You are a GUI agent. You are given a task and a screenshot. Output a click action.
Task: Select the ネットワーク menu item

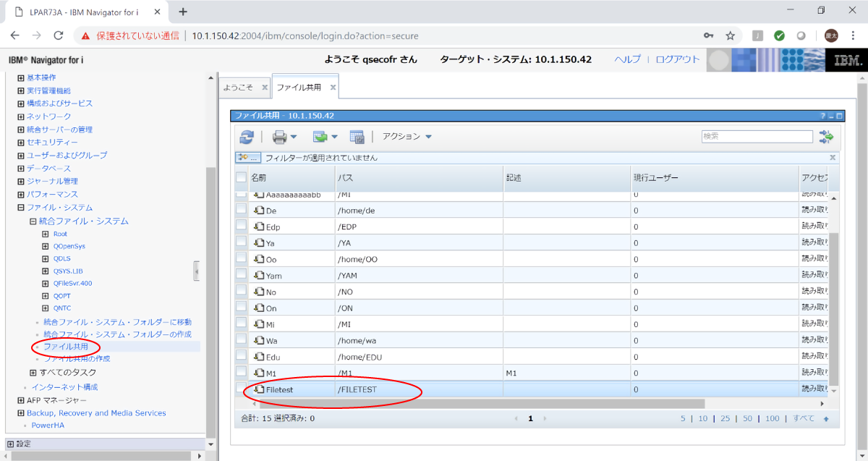click(x=48, y=116)
